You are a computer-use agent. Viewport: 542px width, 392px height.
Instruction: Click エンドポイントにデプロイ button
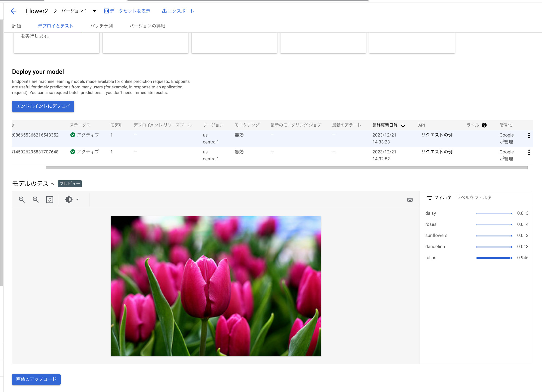(x=43, y=106)
